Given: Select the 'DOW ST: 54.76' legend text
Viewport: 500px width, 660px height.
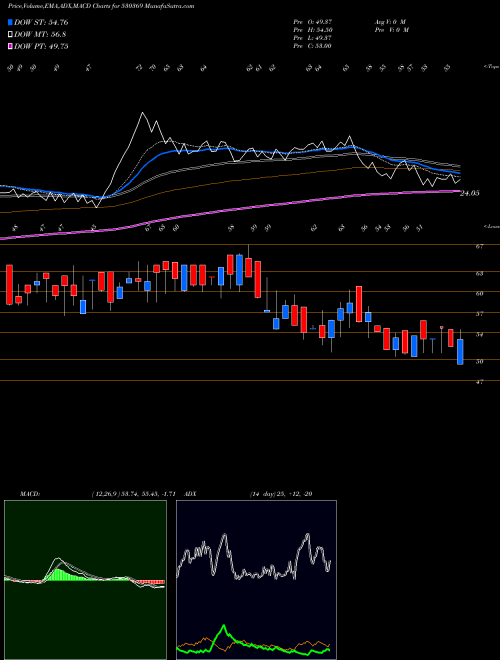Looking at the screenshot, I should 41,22.
